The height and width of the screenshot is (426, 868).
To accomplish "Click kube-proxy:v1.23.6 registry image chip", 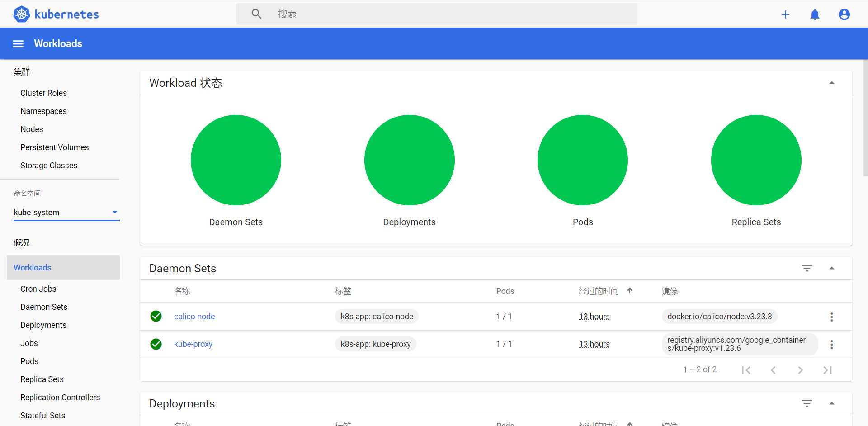I will pos(740,344).
